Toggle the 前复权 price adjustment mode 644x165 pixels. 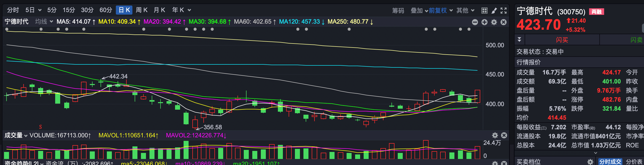coord(438,10)
